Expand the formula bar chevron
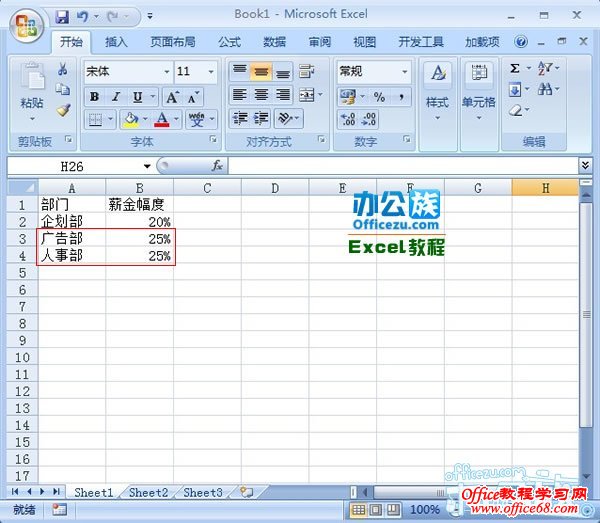 click(x=585, y=165)
